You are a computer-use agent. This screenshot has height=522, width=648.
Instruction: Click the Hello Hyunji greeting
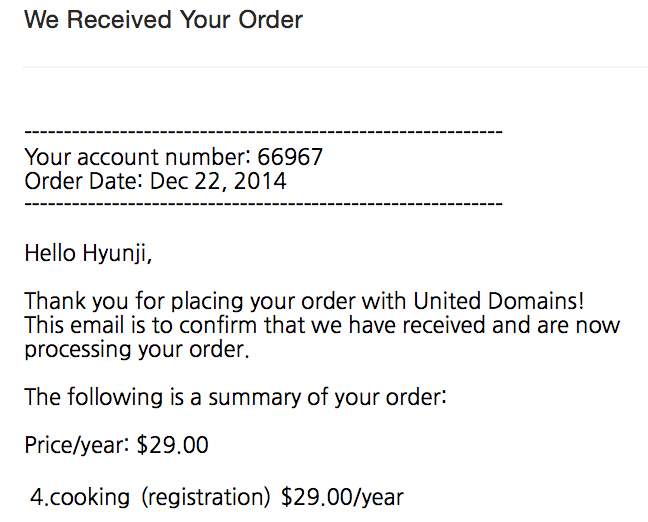(x=88, y=253)
